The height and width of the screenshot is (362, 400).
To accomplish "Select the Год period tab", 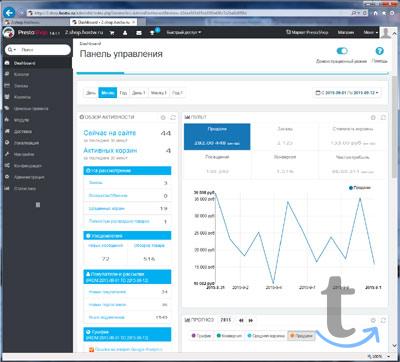I will 123,93.
